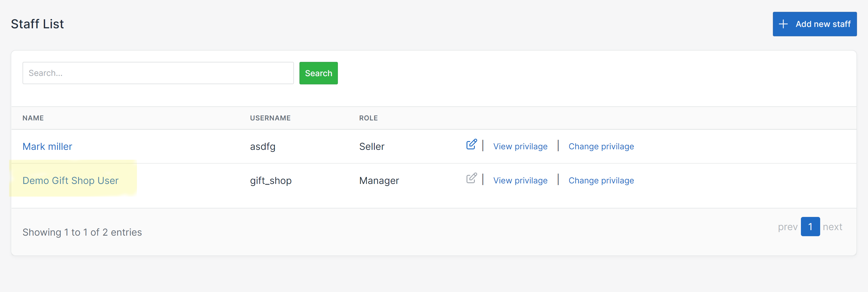
Task: Click the USERNAME column header
Action: [x=270, y=118]
